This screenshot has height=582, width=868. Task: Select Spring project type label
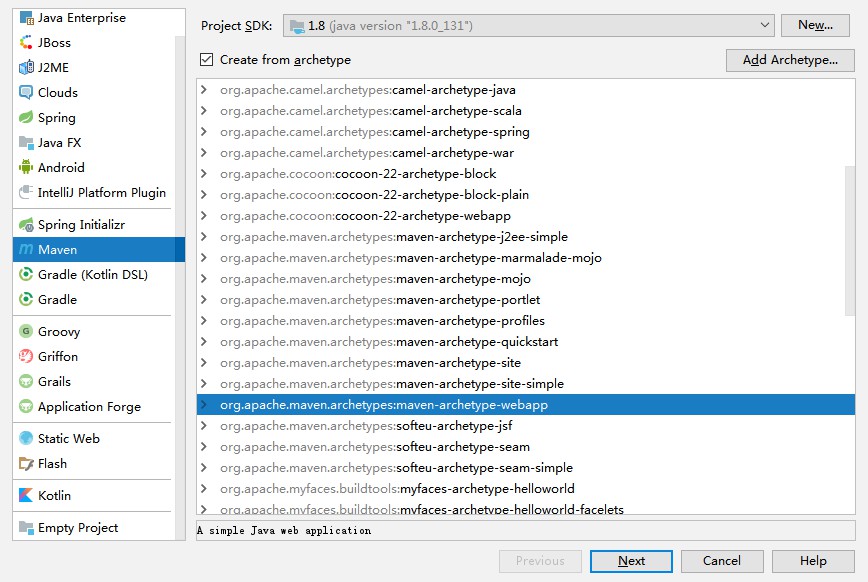pos(56,117)
